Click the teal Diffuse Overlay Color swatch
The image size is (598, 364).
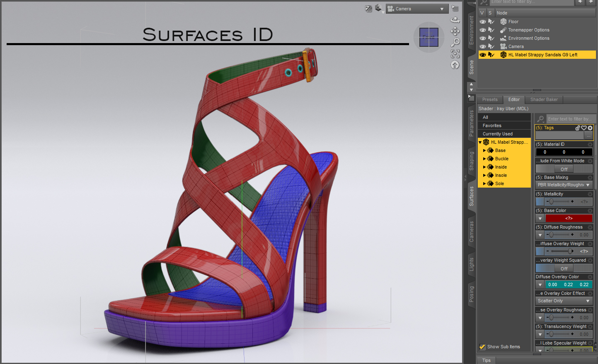(x=569, y=284)
